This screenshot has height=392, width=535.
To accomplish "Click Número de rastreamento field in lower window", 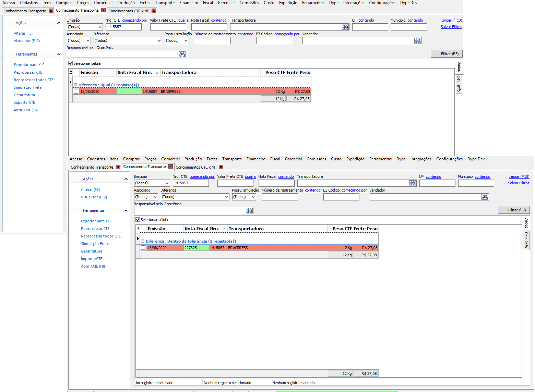I will tap(280, 197).
